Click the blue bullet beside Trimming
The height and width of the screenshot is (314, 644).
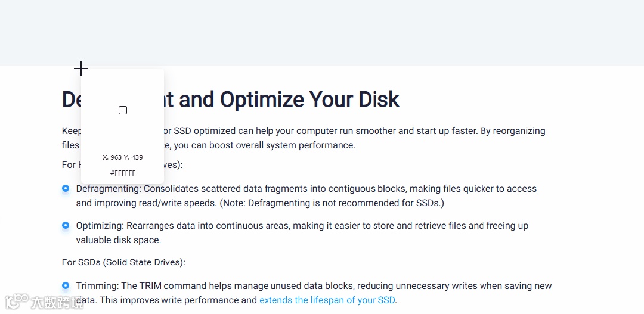66,286
